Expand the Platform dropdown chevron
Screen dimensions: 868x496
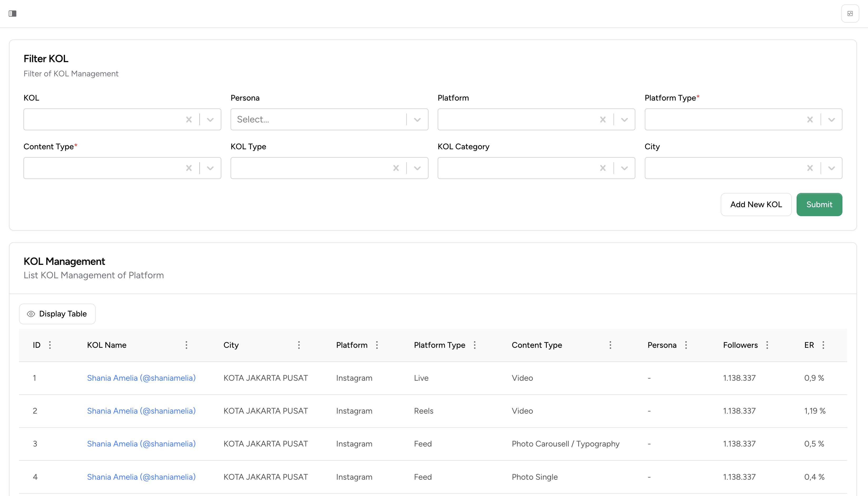(x=624, y=120)
